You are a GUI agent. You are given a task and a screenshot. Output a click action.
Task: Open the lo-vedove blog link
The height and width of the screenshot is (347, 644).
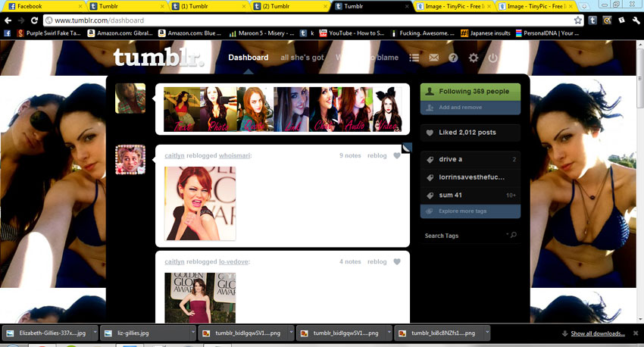[x=233, y=261]
